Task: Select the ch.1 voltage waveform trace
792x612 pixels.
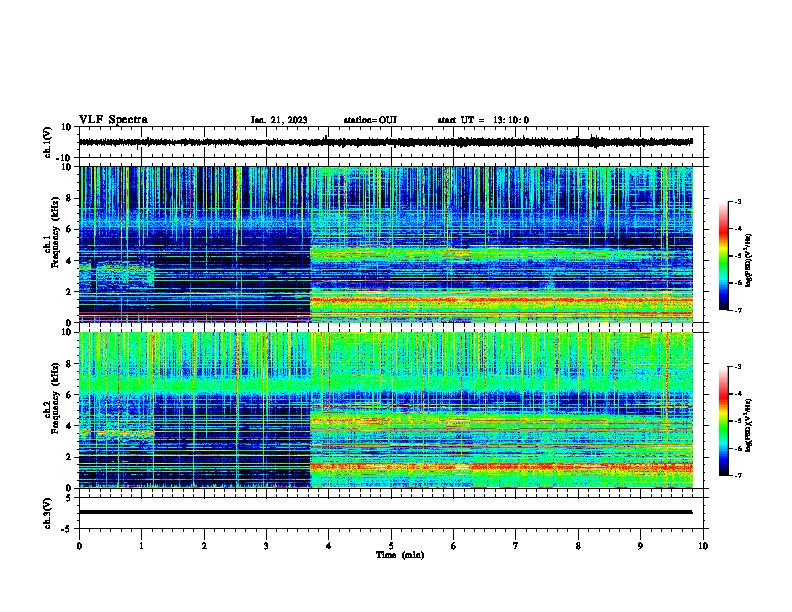Action: click(x=385, y=142)
